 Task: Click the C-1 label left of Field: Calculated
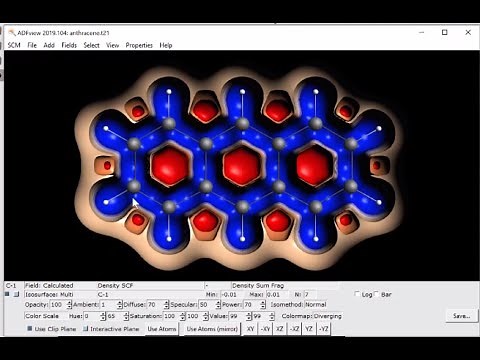point(11,286)
